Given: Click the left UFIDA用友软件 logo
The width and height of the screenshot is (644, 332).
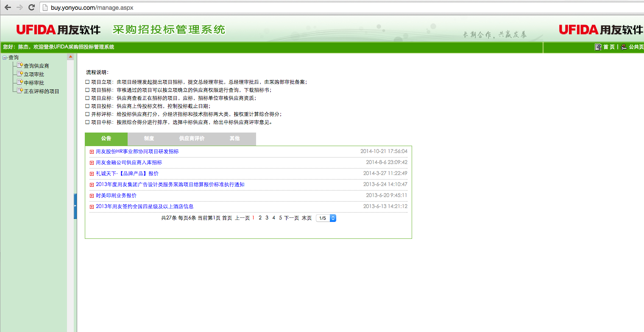Looking at the screenshot, I should coord(58,30).
